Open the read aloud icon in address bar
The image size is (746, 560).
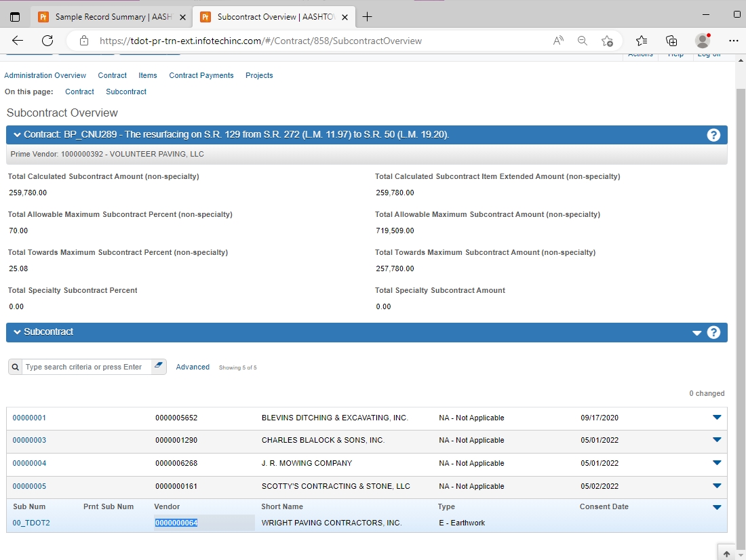coord(559,41)
